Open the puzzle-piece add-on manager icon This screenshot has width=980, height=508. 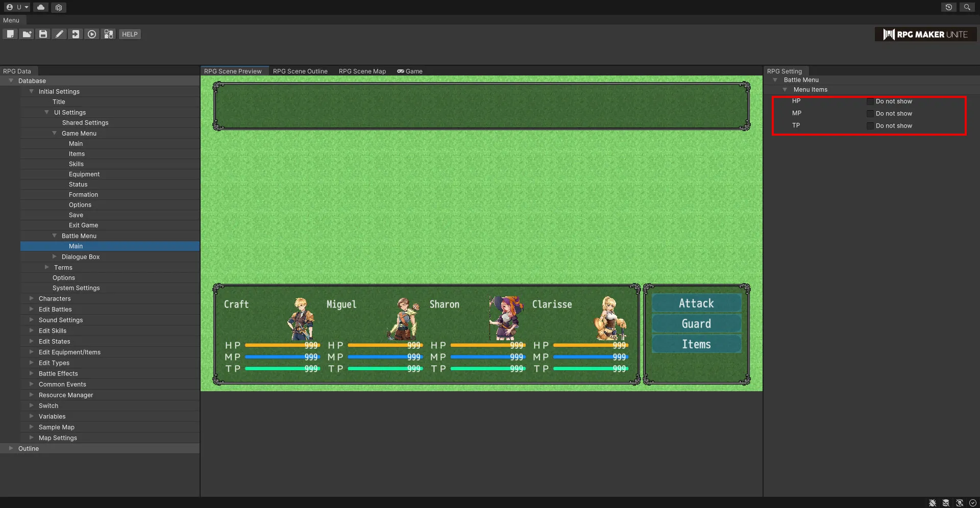click(x=108, y=34)
